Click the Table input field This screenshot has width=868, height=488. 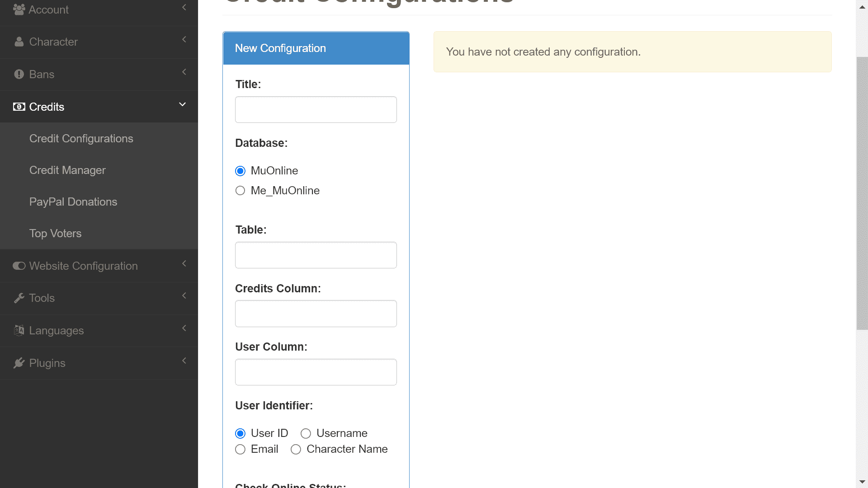[x=316, y=255]
